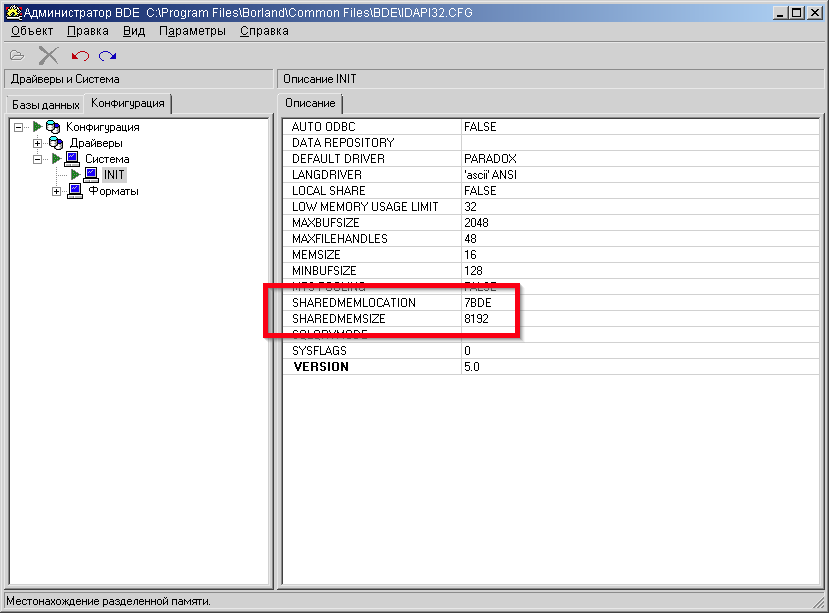The width and height of the screenshot is (829, 613).
Task: Switch to the Базы данных tab
Action: (x=44, y=105)
